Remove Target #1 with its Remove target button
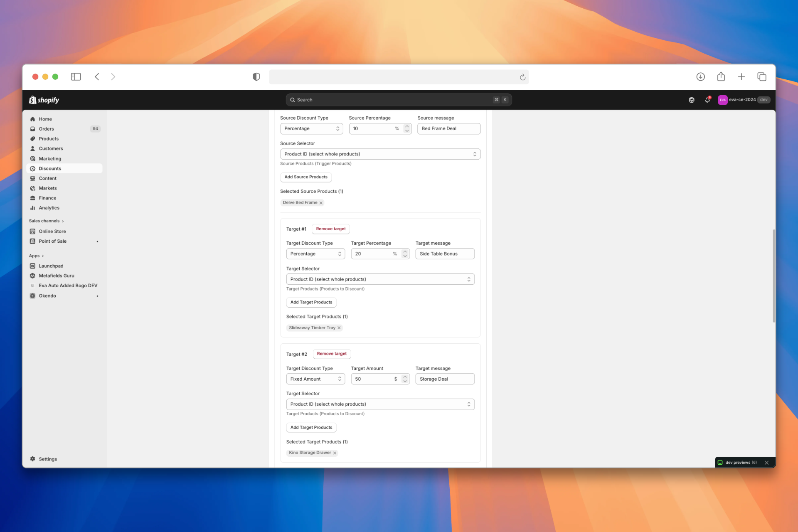The height and width of the screenshot is (532, 798). click(330, 229)
